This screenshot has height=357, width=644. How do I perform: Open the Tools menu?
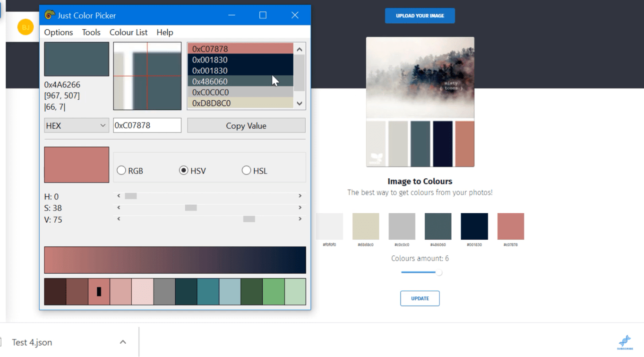91,32
